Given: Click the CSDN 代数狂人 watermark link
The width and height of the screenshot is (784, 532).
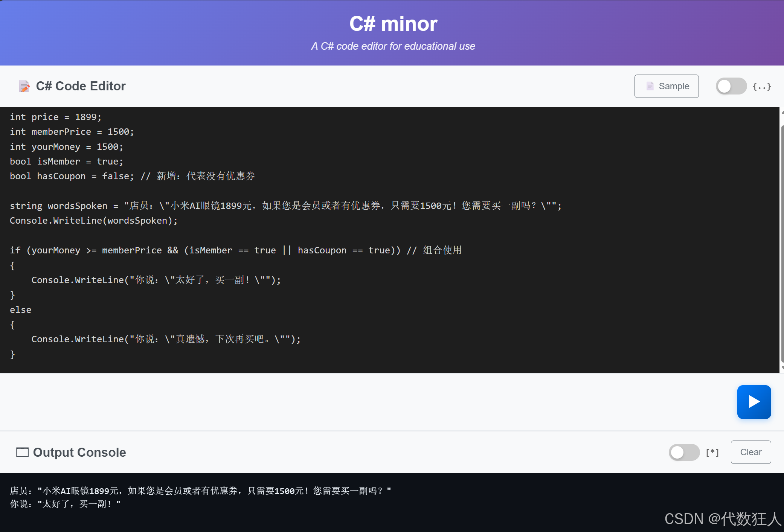Looking at the screenshot, I should coord(721,518).
